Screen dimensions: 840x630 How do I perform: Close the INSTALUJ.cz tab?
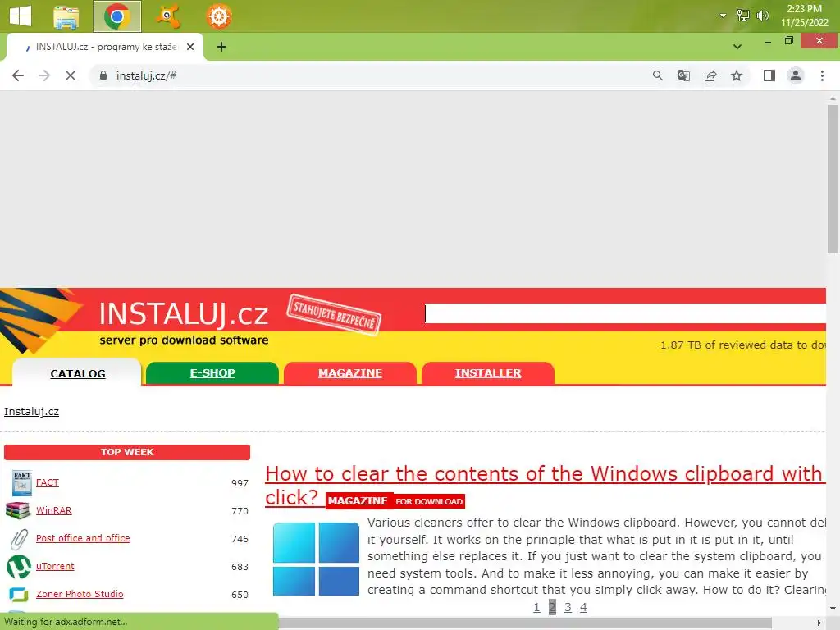pos(190,47)
